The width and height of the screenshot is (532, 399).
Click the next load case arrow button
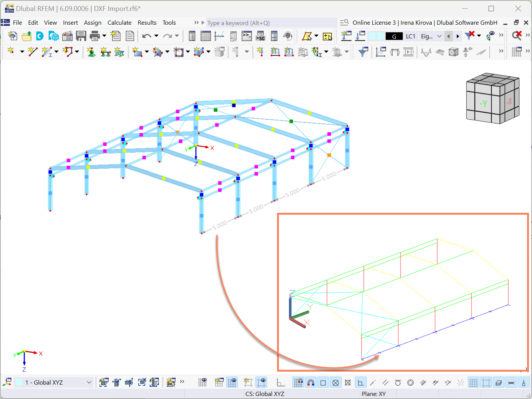click(x=457, y=36)
